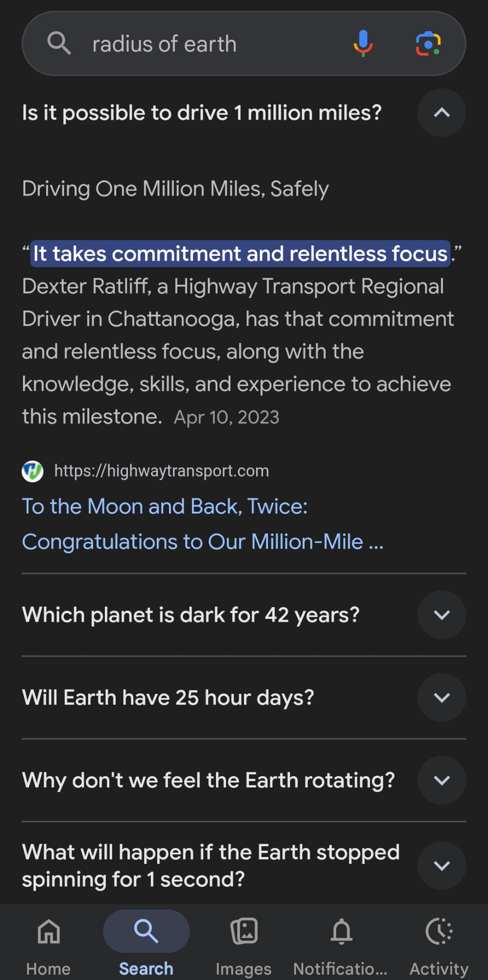The height and width of the screenshot is (980, 488).
Task: Expand the "Earth stopped spinning" question
Action: [x=441, y=866]
